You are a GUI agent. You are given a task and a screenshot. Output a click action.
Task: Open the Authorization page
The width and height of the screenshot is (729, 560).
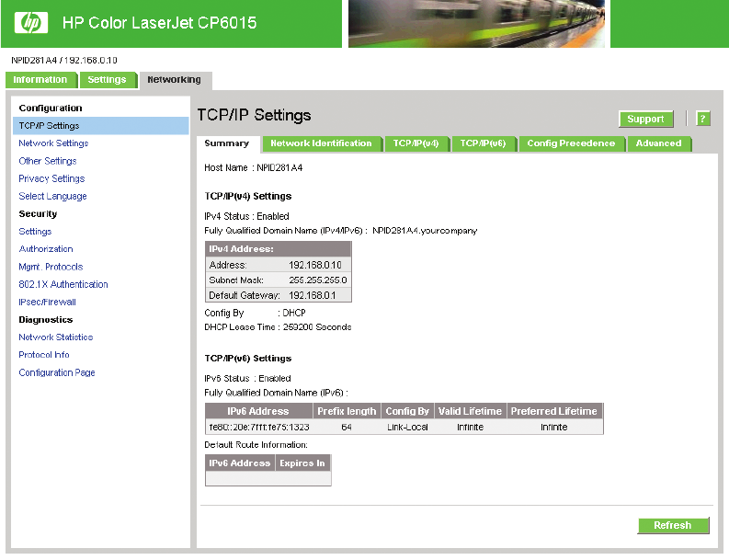click(x=46, y=249)
